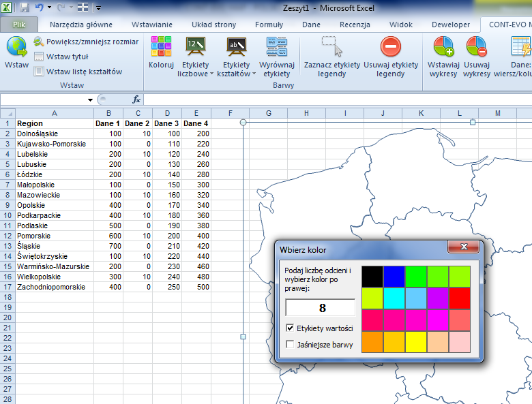Click the Redo icon
Screen dimensions: 532x404
click(x=61, y=7)
